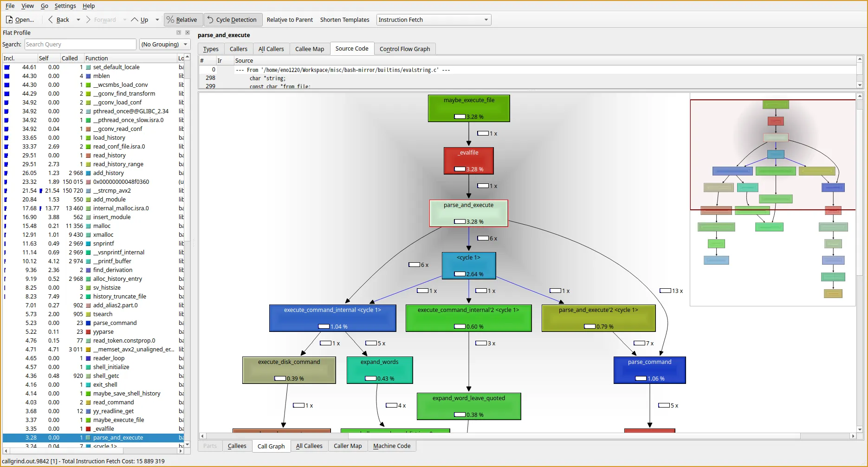
Task: Click the Open file icon
Action: click(x=9, y=20)
